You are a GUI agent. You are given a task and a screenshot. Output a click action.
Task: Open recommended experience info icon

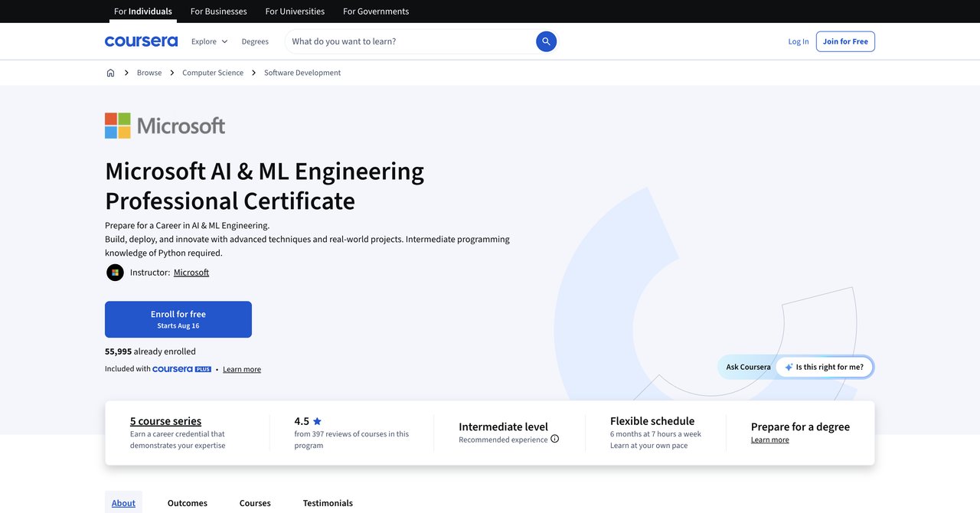point(555,439)
